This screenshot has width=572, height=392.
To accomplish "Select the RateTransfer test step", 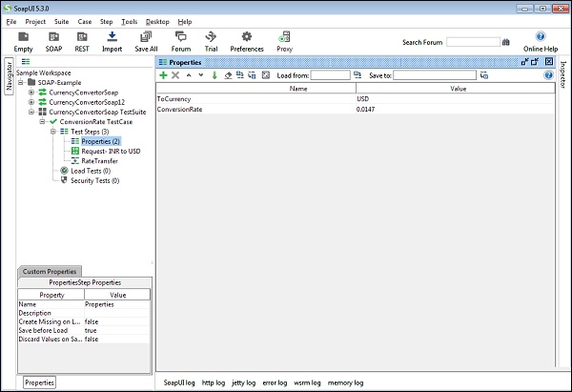I will (x=99, y=161).
